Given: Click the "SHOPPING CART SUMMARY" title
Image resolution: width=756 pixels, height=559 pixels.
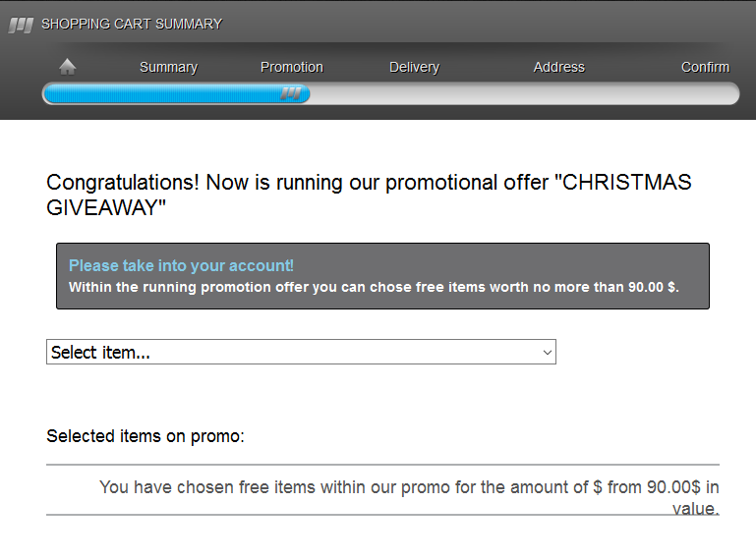Looking at the screenshot, I should 132,24.
